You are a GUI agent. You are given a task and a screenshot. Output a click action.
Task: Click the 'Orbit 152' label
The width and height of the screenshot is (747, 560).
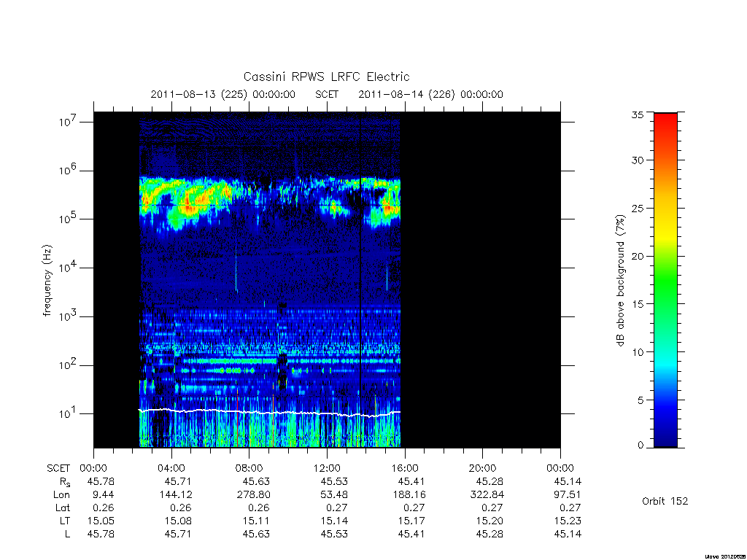665,501
